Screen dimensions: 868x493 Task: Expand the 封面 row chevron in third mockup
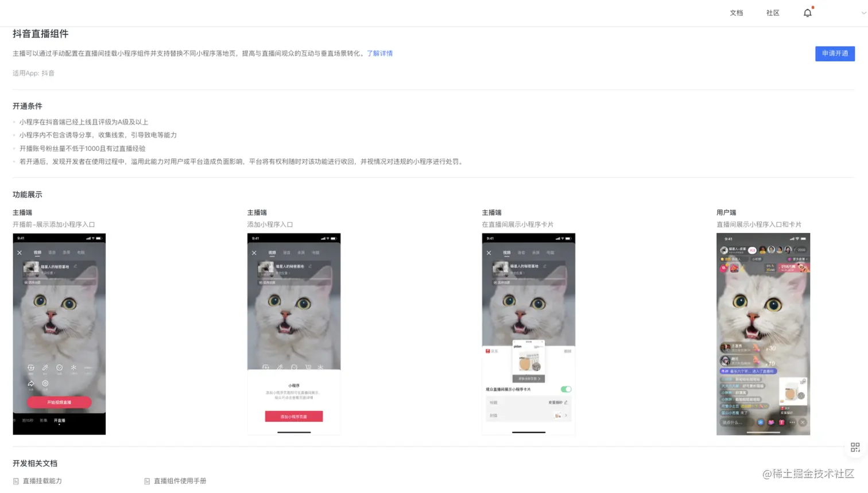566,416
